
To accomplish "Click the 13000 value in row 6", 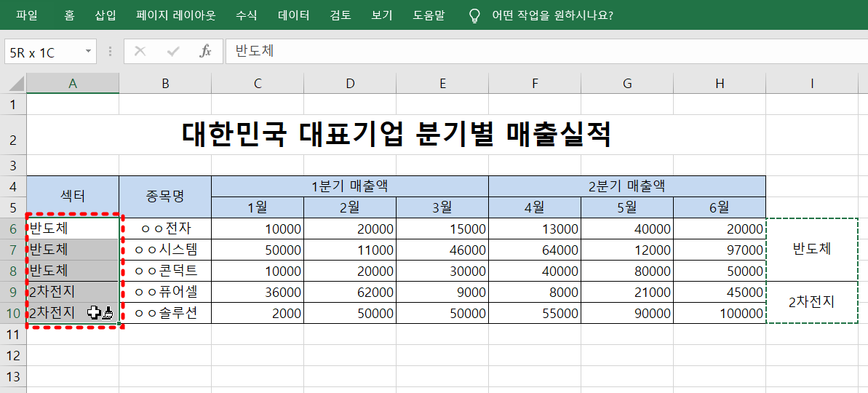I will tap(535, 229).
